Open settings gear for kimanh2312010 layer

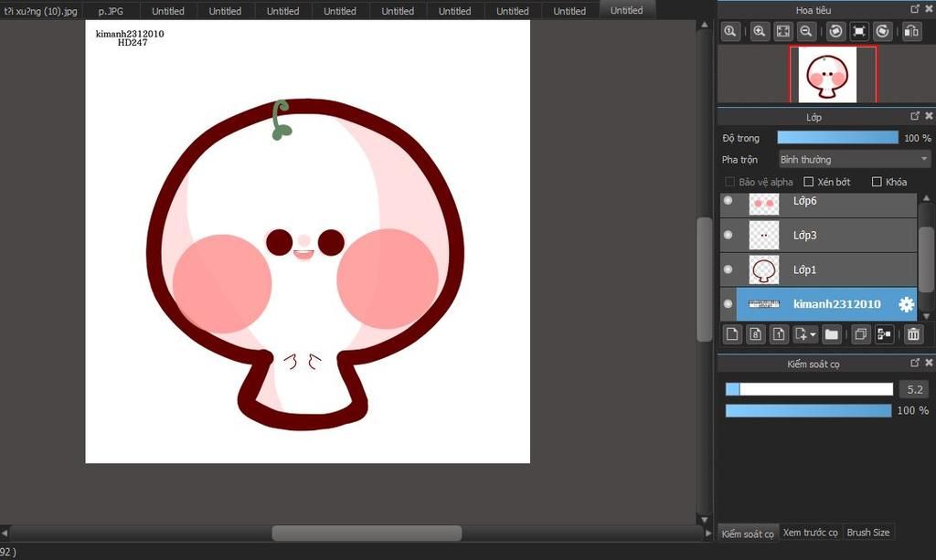click(906, 304)
